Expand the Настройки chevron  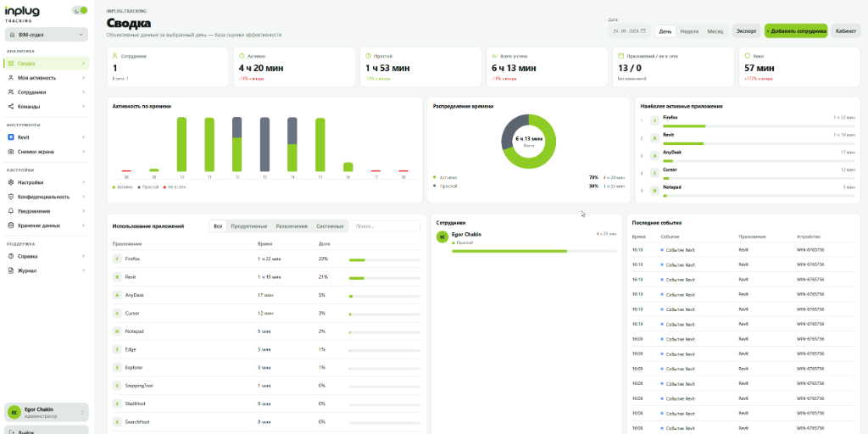[x=84, y=182]
